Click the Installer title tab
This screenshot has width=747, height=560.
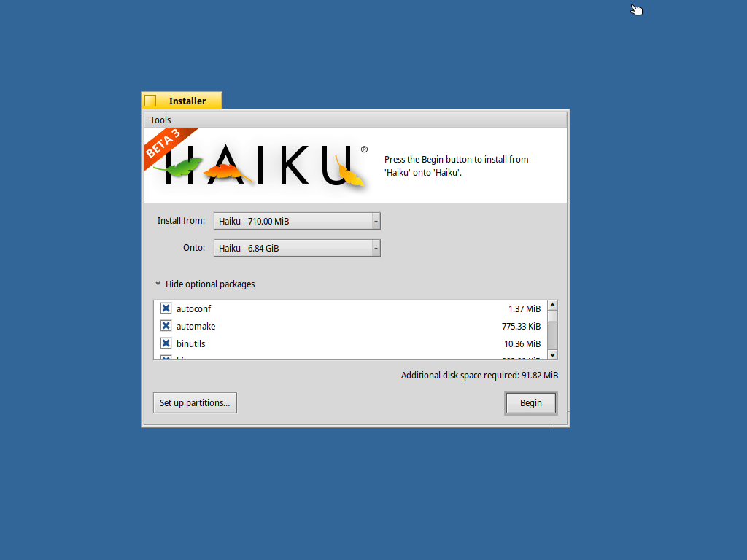pos(182,101)
